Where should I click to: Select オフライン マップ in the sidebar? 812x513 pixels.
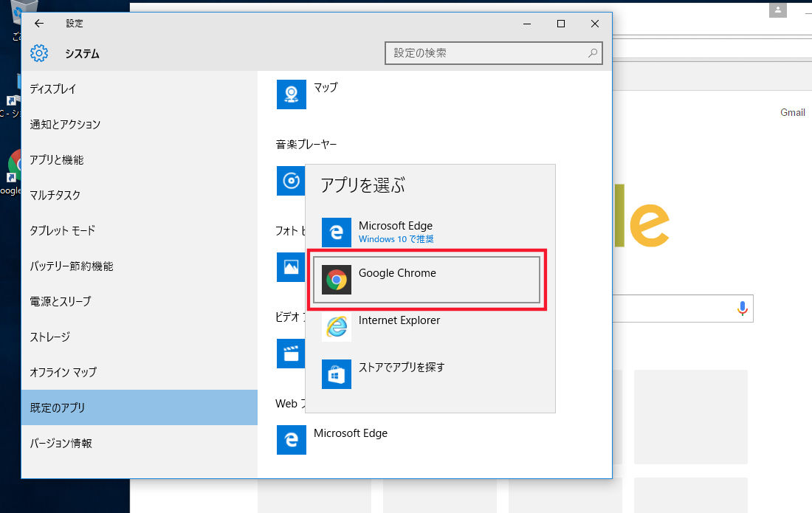[140, 372]
